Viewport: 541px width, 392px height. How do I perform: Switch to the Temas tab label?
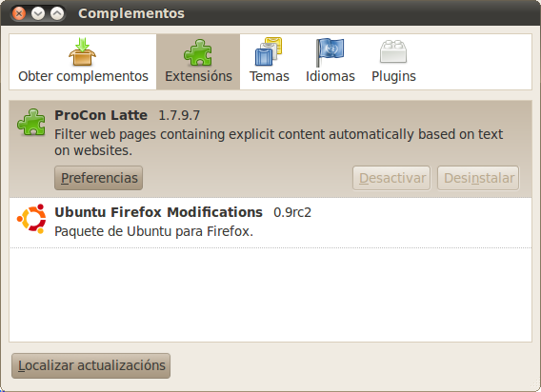[270, 76]
